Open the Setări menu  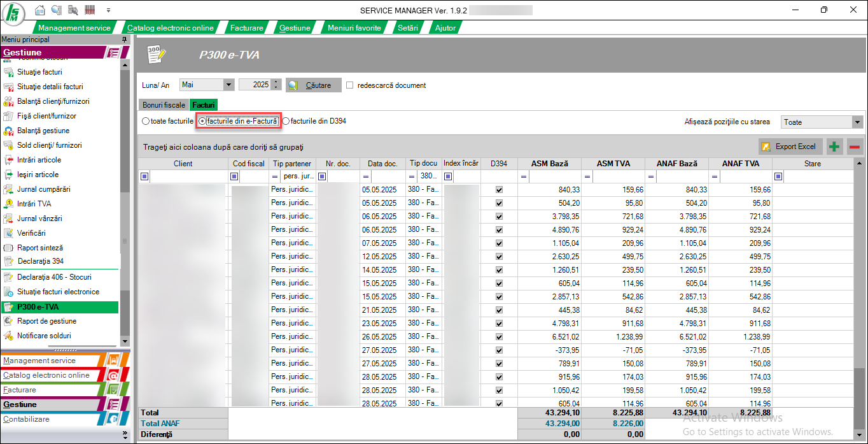click(407, 28)
